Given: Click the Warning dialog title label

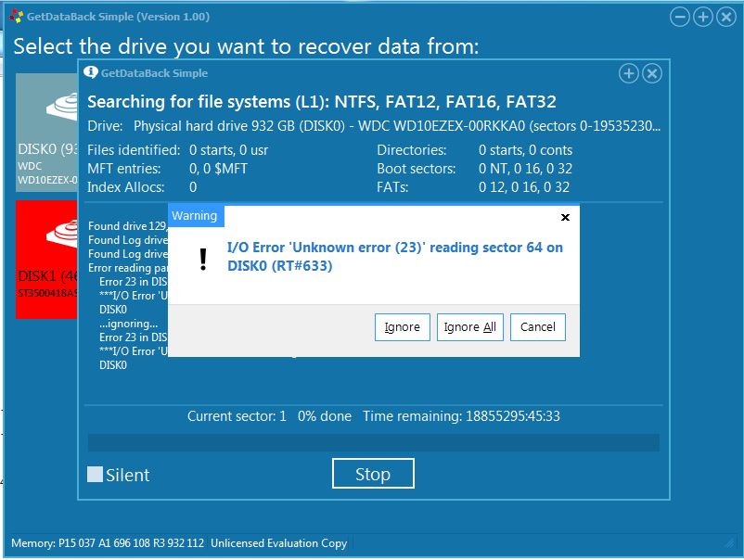Looking at the screenshot, I should pos(194,216).
